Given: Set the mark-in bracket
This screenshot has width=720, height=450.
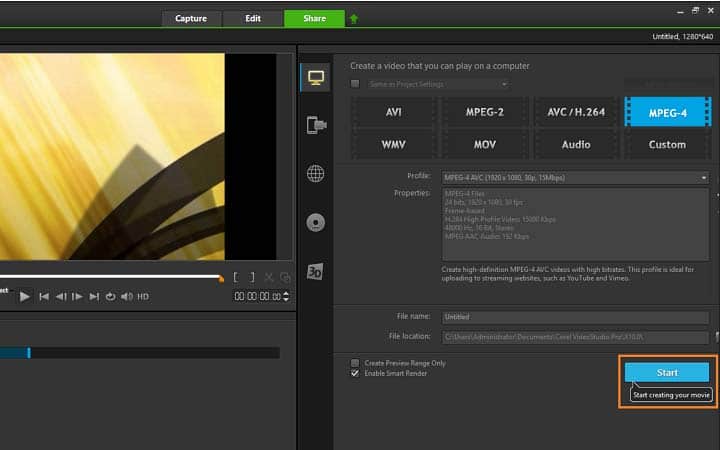Looking at the screenshot, I should (236, 277).
